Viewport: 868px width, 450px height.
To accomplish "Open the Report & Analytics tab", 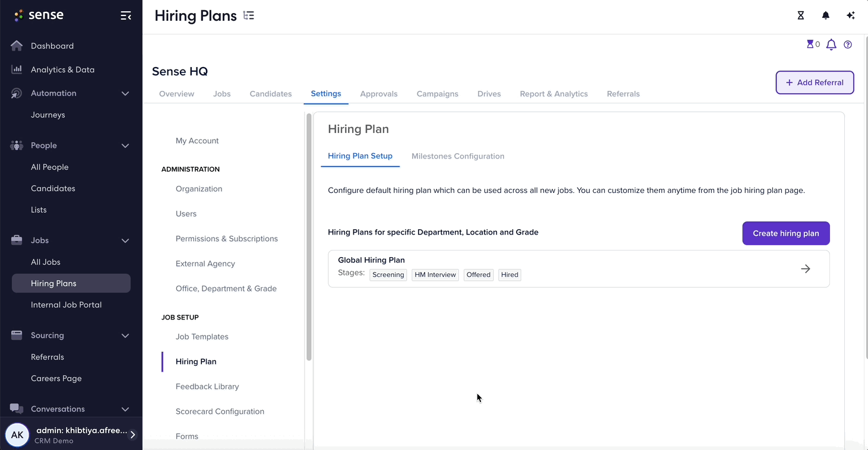I will click(x=554, y=94).
